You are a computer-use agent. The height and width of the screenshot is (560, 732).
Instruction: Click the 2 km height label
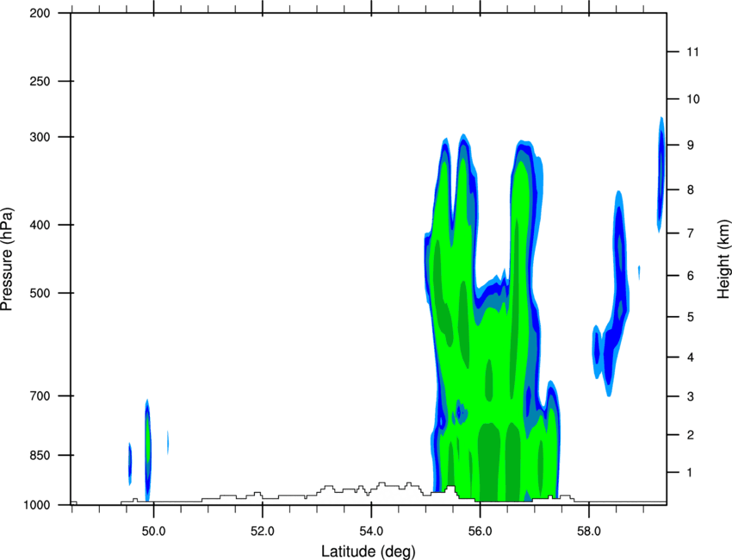690,435
